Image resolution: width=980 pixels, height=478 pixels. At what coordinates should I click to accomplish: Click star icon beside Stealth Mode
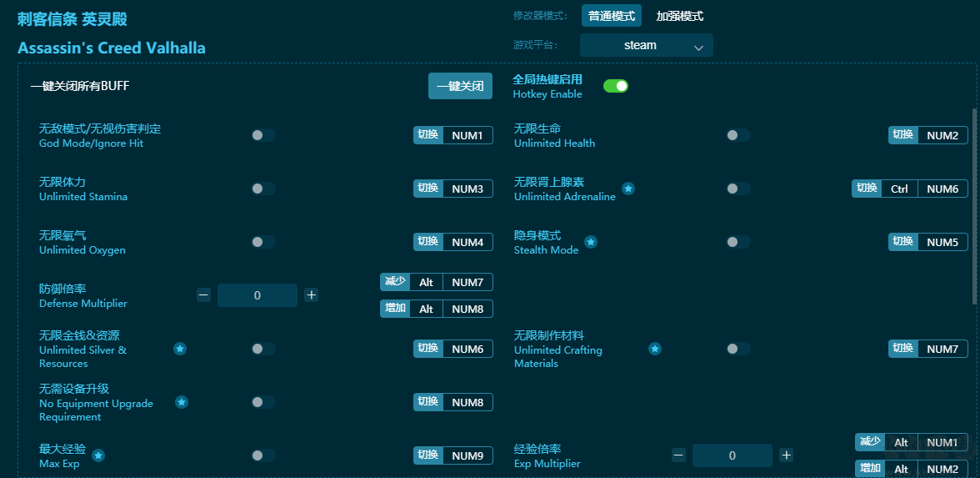(591, 242)
